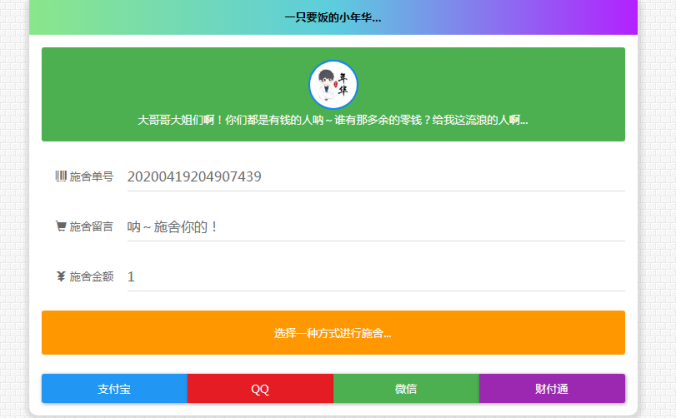Click the title 一只要饭的小年华
The height and width of the screenshot is (418, 676).
click(x=333, y=18)
